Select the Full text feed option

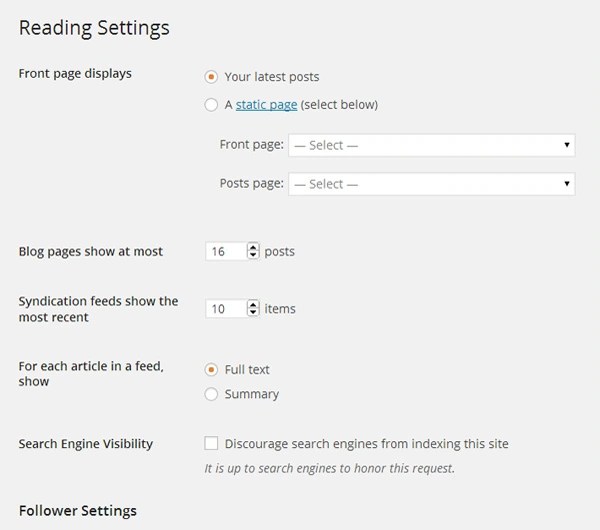click(x=211, y=369)
